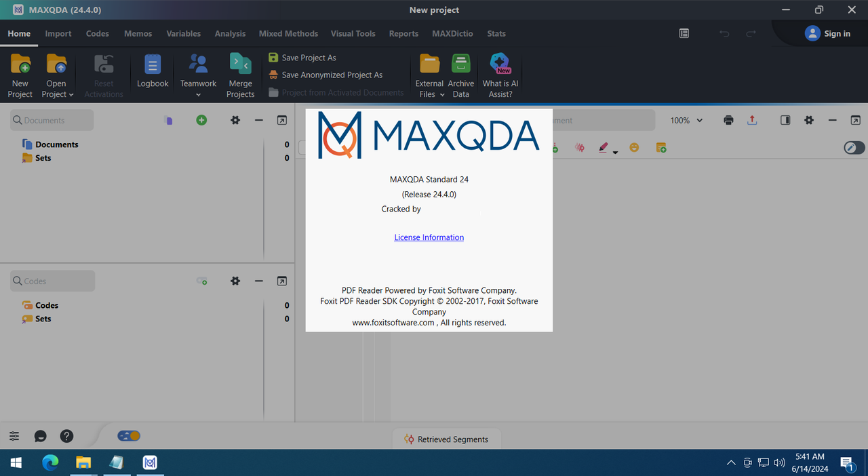Expand the Teamwork dropdown menu

coord(198,95)
